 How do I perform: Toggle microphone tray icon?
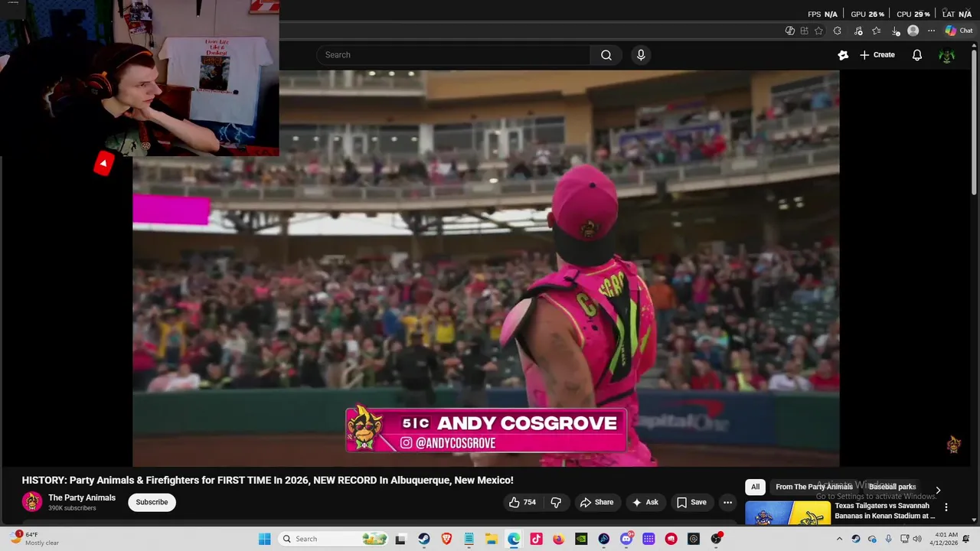tap(888, 539)
